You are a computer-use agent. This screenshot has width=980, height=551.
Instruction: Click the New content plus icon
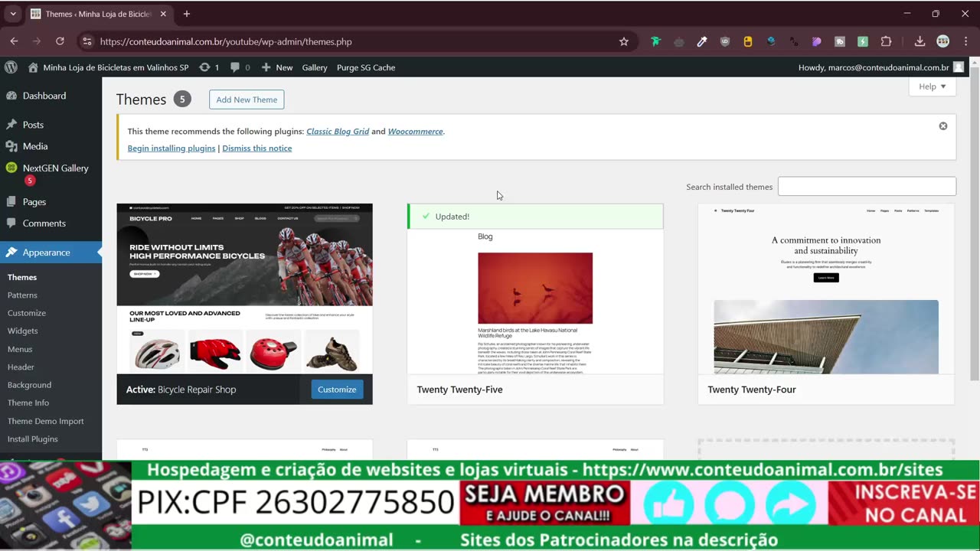tap(266, 67)
